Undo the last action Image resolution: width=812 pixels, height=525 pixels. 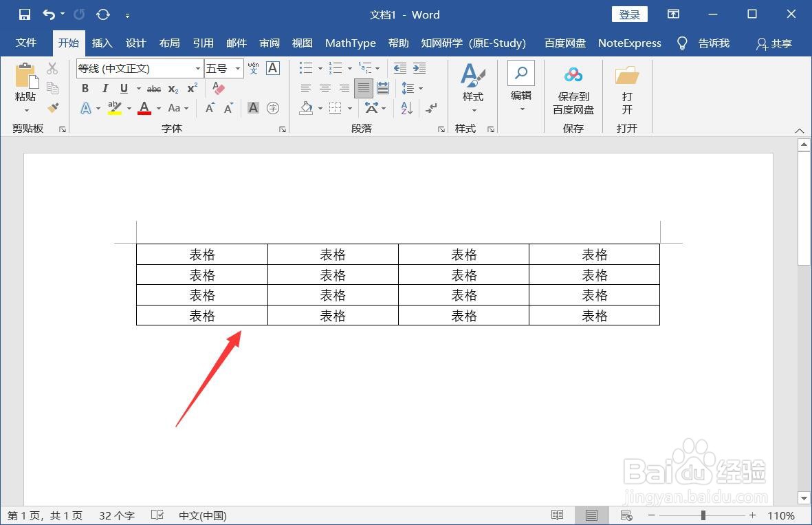click(x=50, y=14)
